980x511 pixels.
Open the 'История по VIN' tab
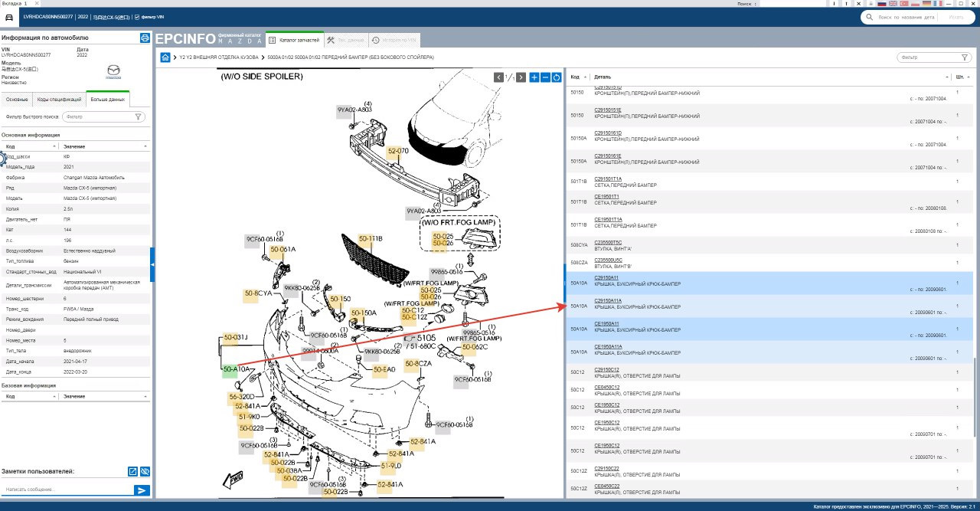(x=394, y=39)
